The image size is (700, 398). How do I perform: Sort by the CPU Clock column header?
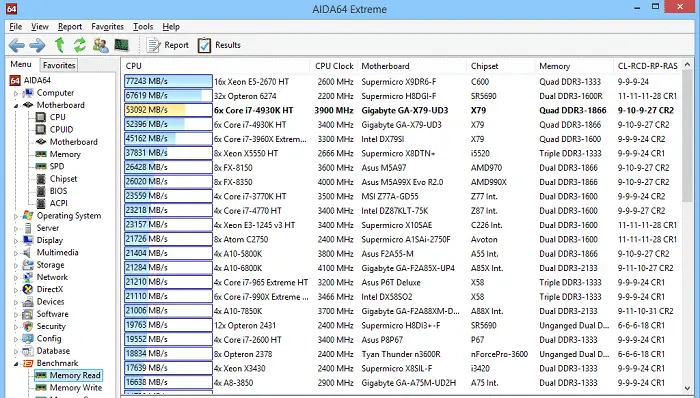(x=333, y=66)
